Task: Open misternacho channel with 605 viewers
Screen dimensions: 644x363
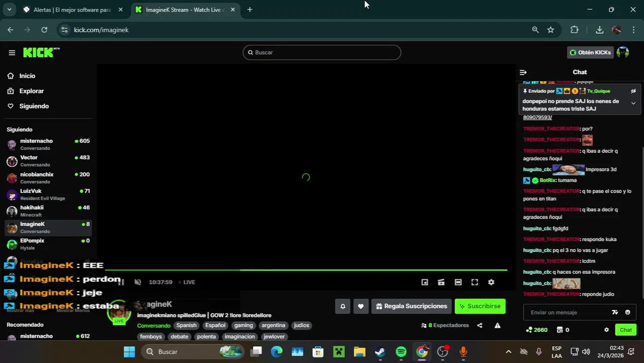Action: [x=48, y=144]
